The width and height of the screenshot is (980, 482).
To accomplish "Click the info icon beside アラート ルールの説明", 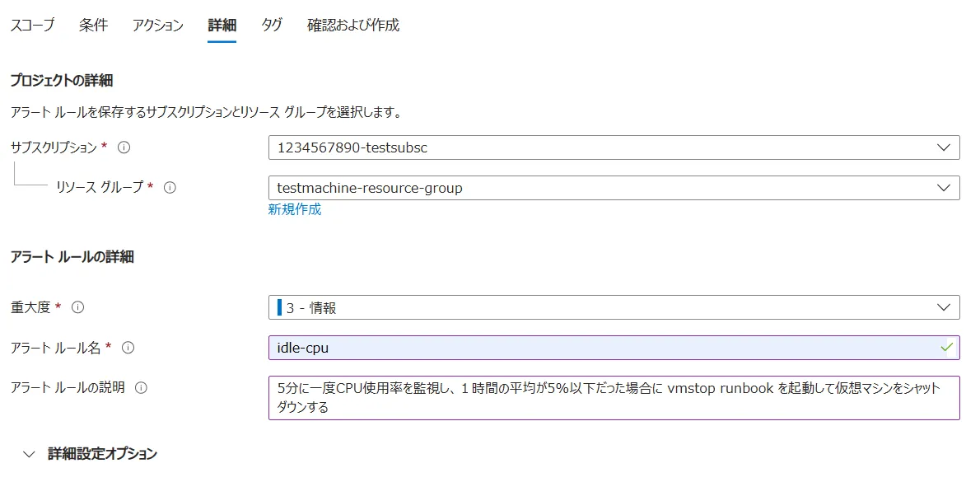I will click(x=141, y=387).
